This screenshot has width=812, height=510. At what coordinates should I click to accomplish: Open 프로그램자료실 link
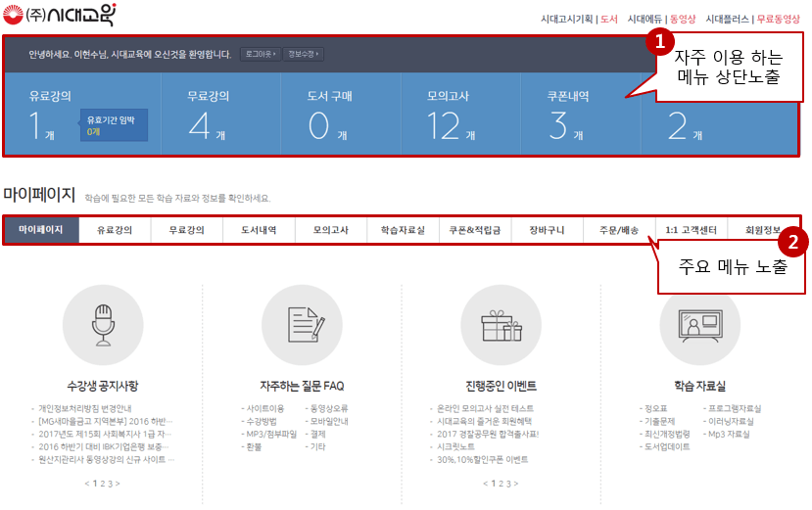coord(735,408)
